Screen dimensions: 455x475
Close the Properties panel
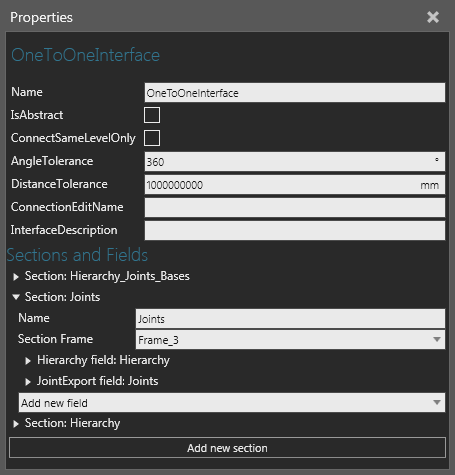pos(433,17)
